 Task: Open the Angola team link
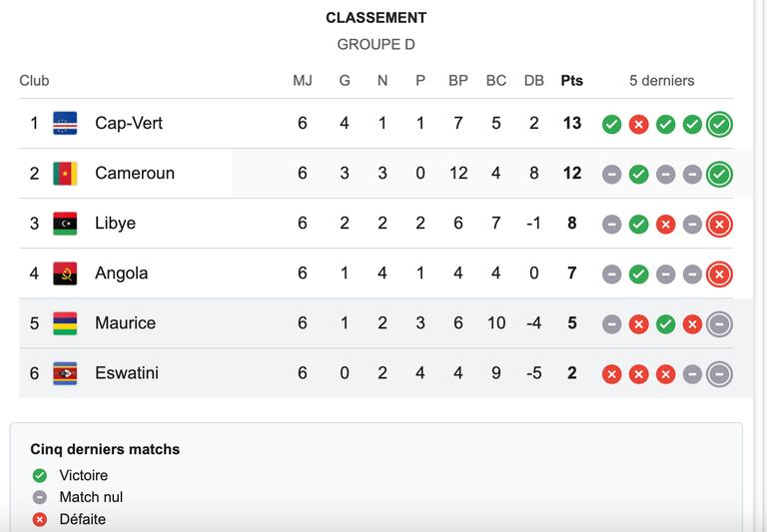coord(121,273)
